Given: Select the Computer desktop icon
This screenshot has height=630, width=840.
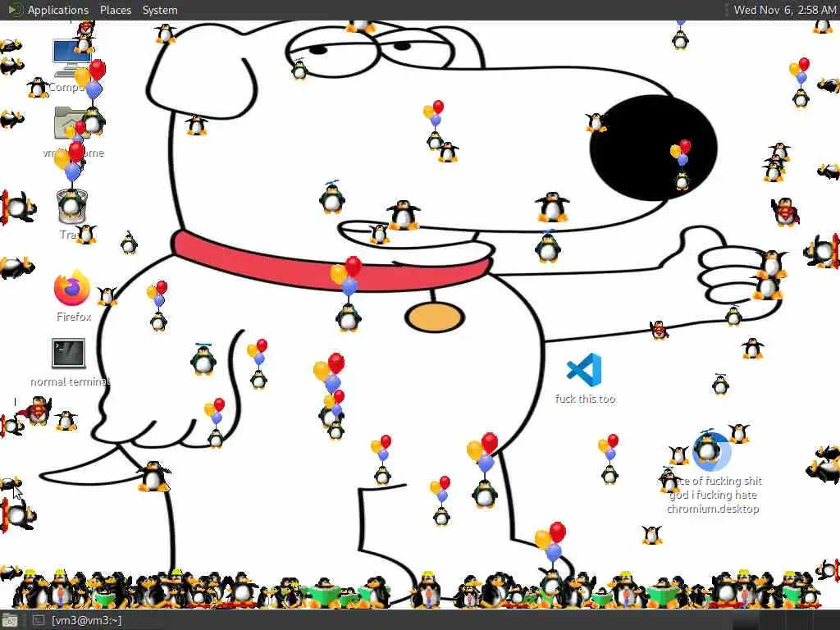Looking at the screenshot, I should (x=71, y=58).
